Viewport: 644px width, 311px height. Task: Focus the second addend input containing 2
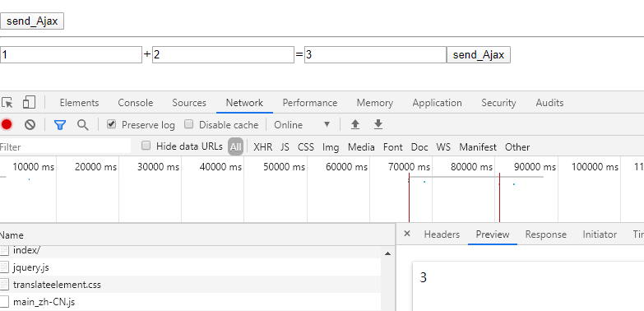tap(224, 54)
